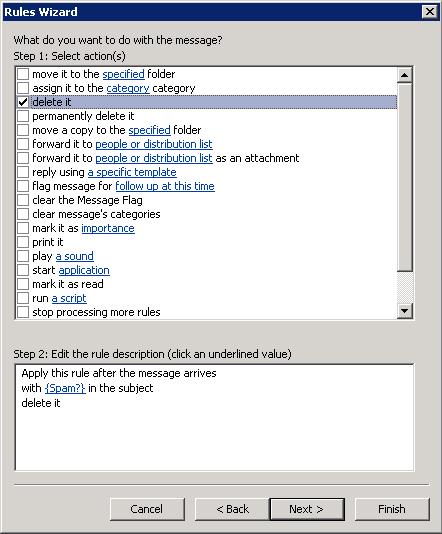Choose "a sound" link

pos(75,256)
